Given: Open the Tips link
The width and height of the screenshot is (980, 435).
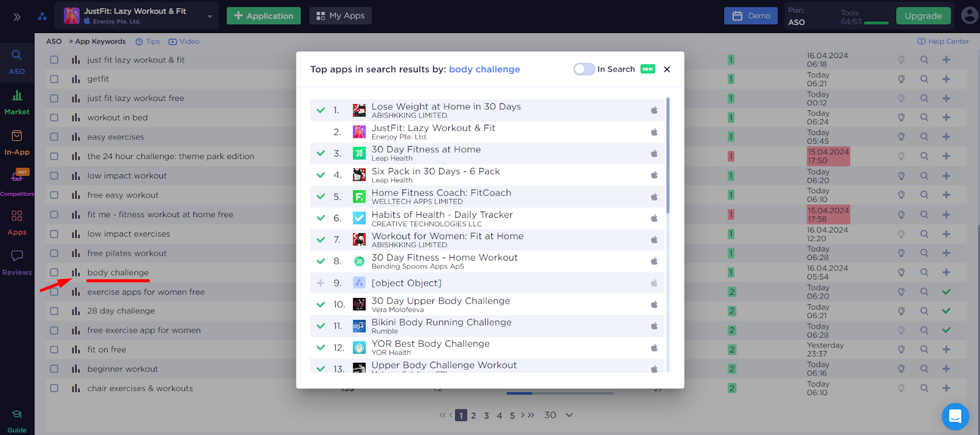Looking at the screenshot, I should coord(148,42).
